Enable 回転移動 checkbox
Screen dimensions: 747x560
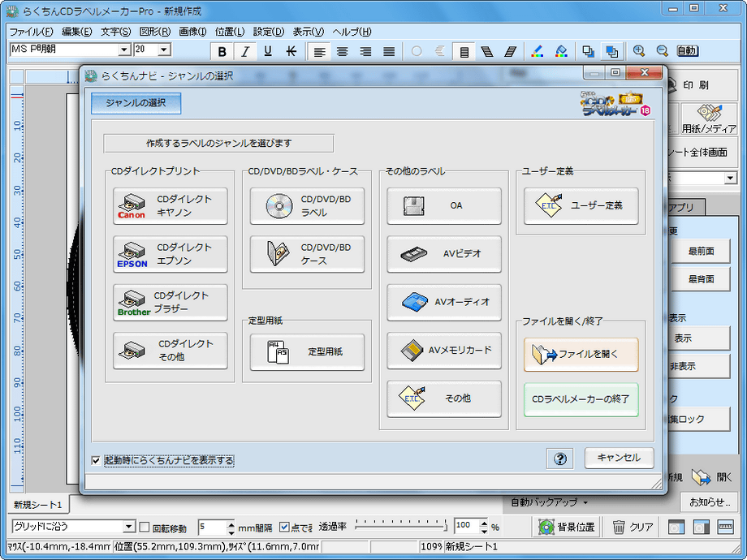[145, 528]
